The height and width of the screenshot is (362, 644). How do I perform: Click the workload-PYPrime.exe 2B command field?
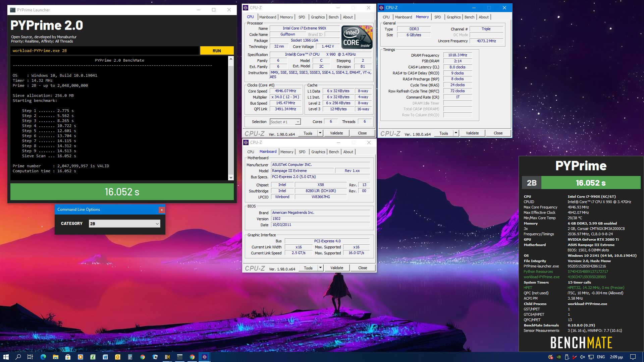pyautogui.click(x=104, y=51)
